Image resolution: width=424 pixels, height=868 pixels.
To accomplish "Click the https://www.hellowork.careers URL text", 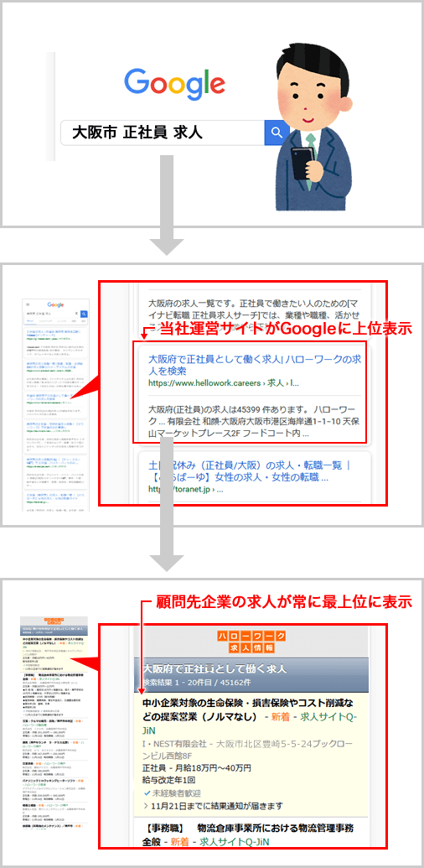I will point(224,382).
